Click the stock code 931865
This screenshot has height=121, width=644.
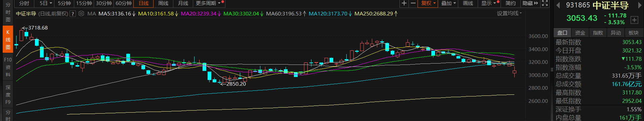pyautogui.click(x=578, y=5)
